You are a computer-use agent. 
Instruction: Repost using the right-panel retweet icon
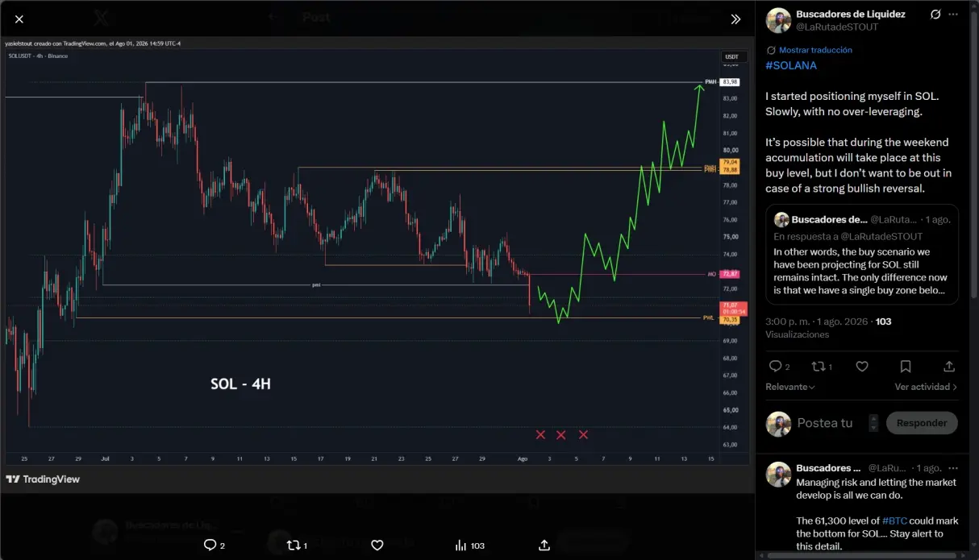coord(819,367)
